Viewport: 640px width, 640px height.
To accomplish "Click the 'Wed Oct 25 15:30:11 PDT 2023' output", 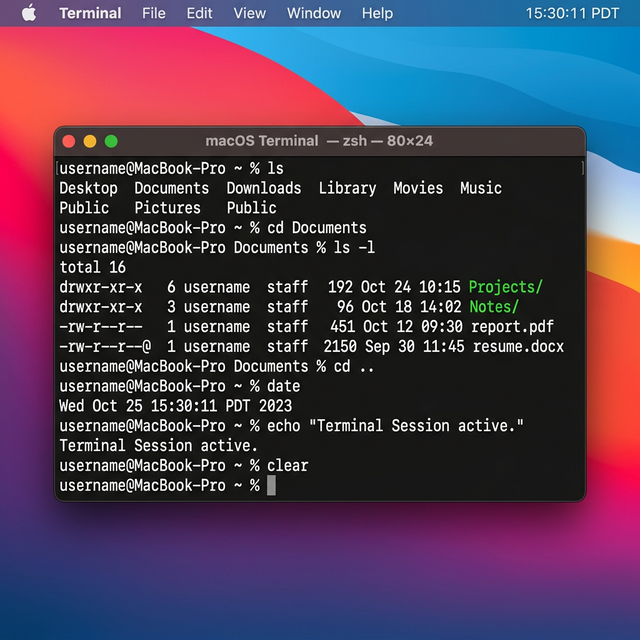I will [x=176, y=406].
